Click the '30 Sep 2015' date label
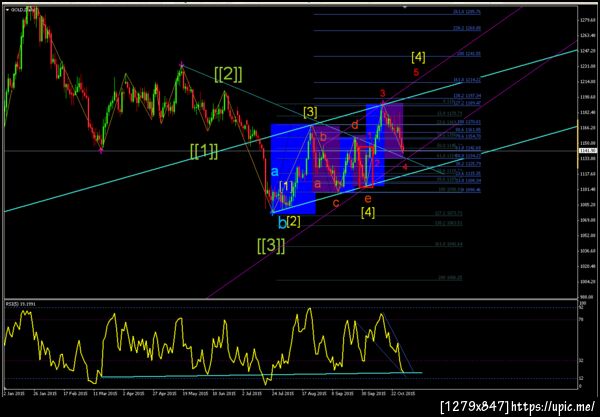Image resolution: width=600 pixels, height=417 pixels. [373, 393]
